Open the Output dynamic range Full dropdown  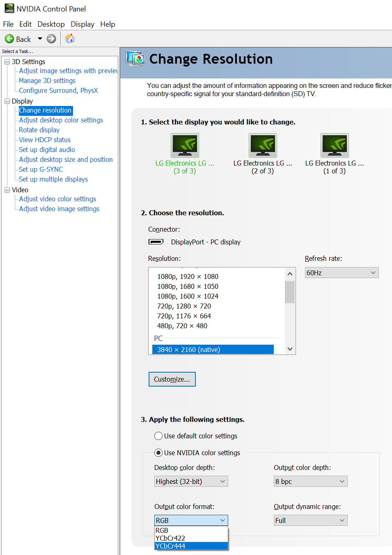[311, 520]
